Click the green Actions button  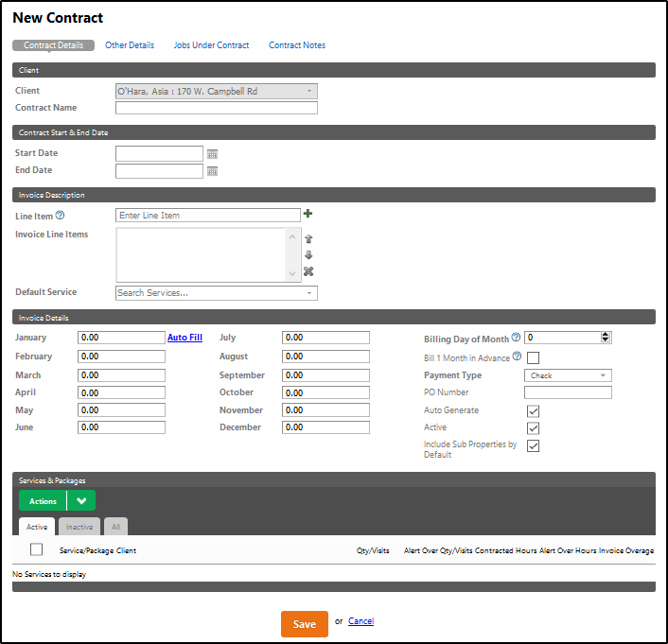[x=43, y=501]
